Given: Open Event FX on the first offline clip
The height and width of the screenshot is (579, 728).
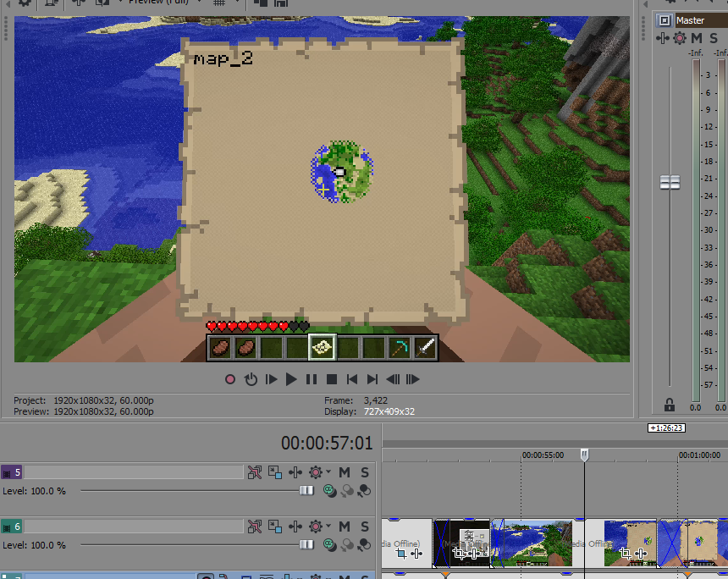Looking at the screenshot, I should 416,554.
